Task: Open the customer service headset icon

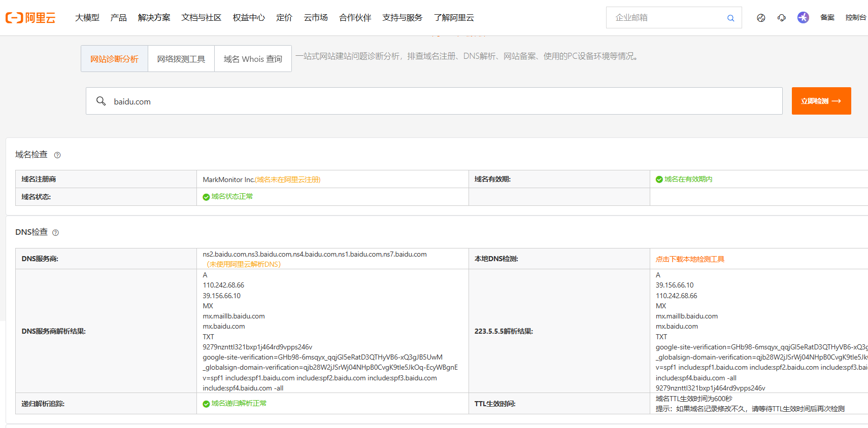Action: [x=782, y=18]
